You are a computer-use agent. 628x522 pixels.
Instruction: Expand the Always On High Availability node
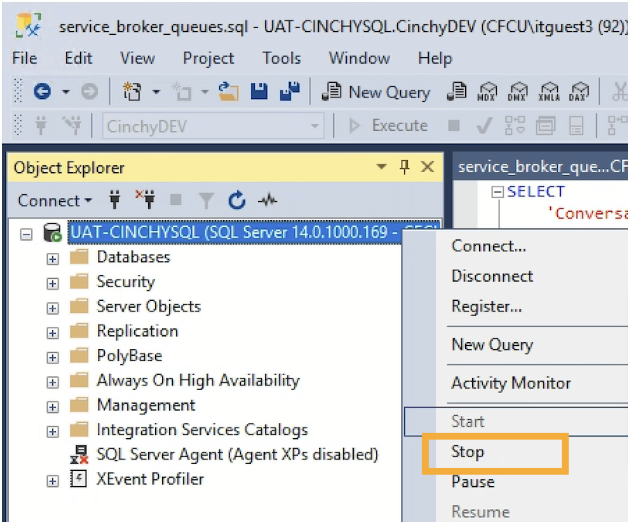click(52, 382)
